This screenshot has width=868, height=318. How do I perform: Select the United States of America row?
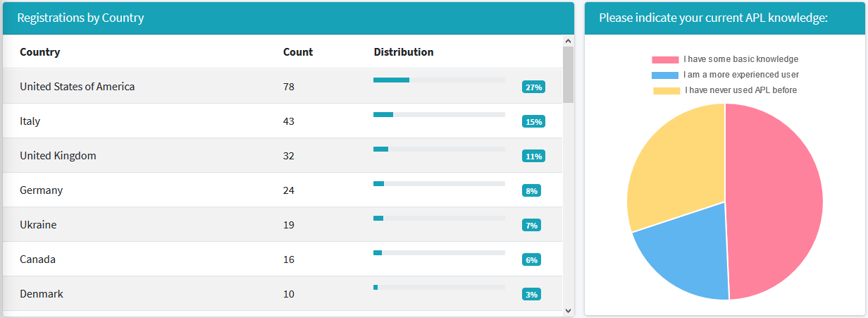283,86
